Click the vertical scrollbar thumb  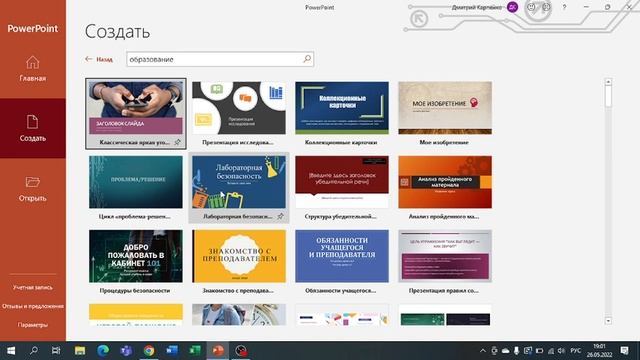(608, 96)
